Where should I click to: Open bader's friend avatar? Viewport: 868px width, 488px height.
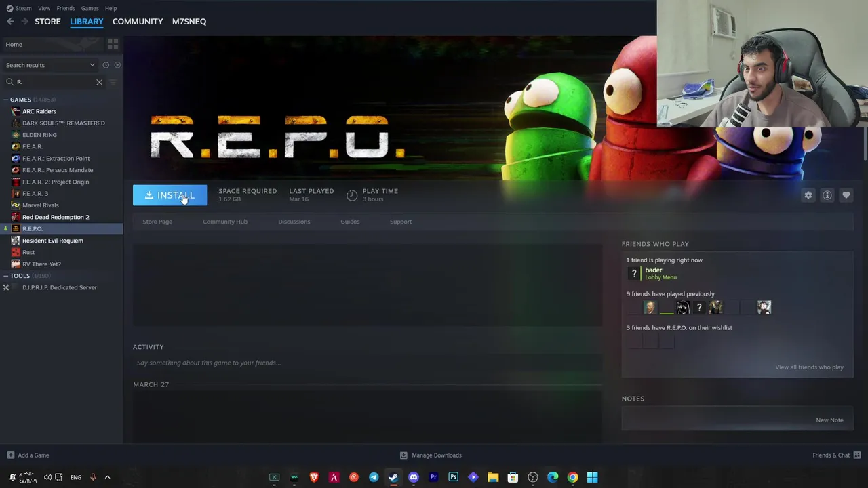click(634, 273)
